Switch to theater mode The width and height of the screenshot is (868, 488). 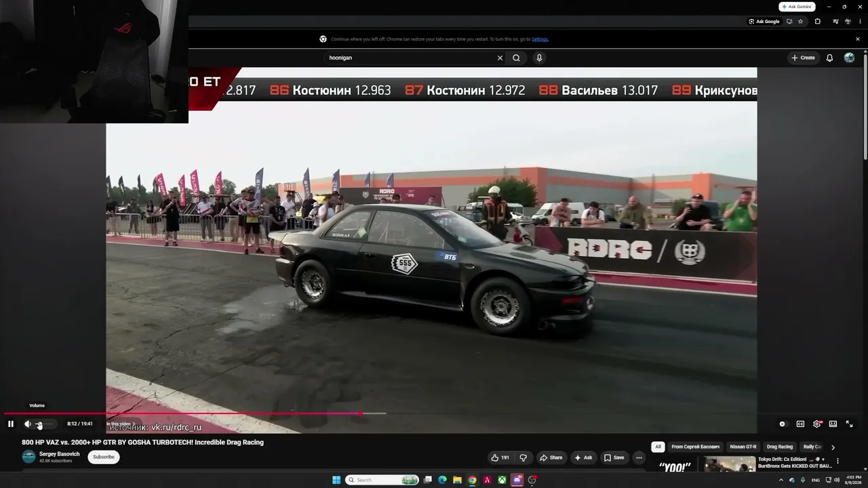pos(833,424)
